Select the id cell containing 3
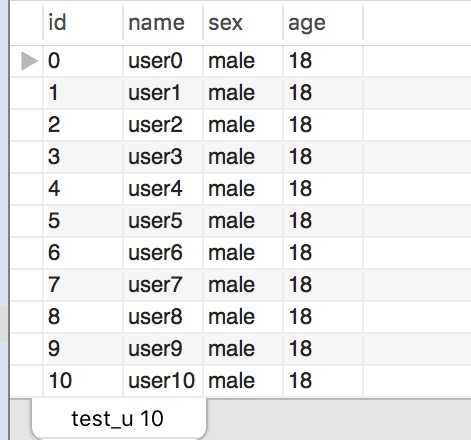Screen dimensions: 471x440 (83, 157)
